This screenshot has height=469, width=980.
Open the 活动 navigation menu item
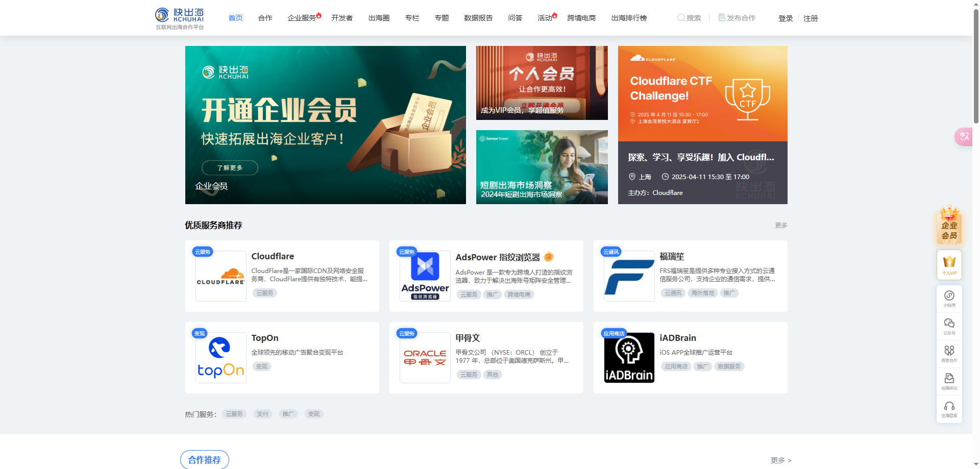tap(545, 18)
